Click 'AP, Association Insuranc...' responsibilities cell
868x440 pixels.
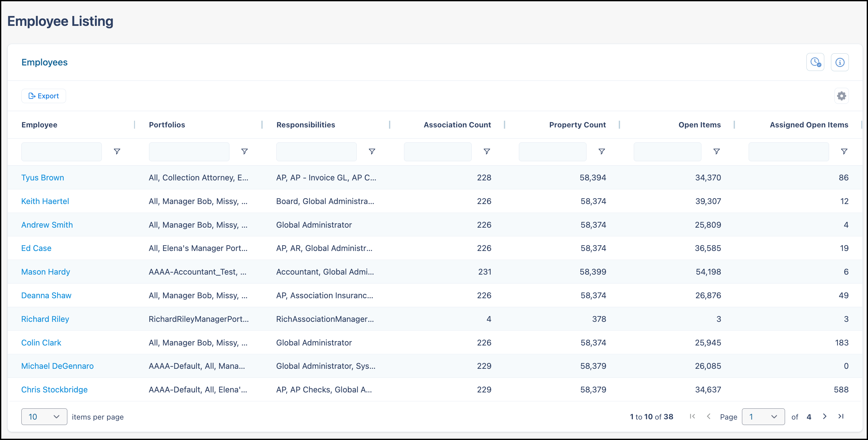[325, 295]
